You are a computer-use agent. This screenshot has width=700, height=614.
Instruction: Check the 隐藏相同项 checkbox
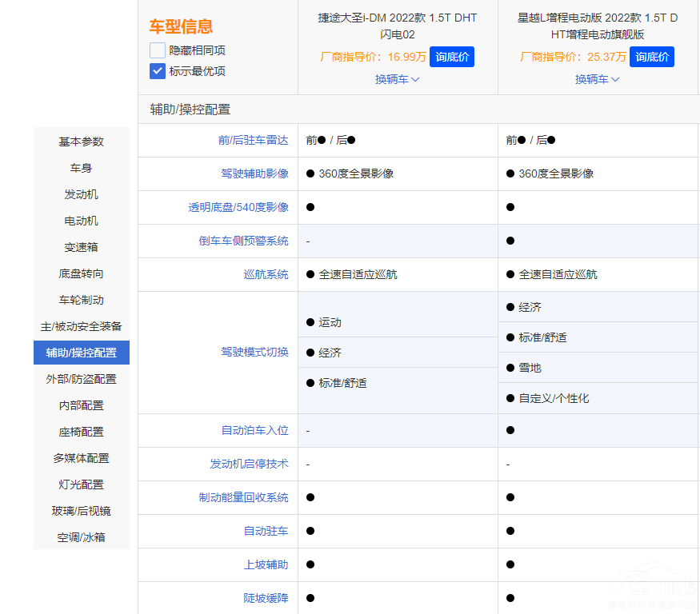click(158, 50)
